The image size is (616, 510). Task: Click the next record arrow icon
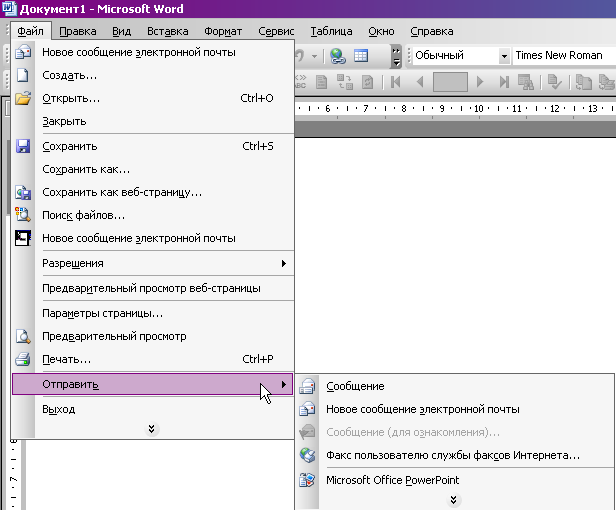(x=480, y=82)
